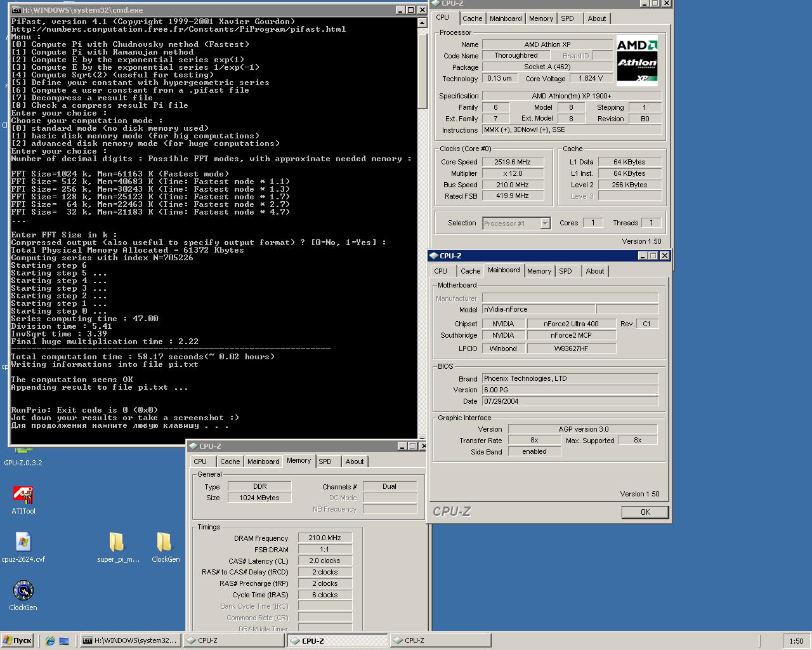The height and width of the screenshot is (650, 812).
Task: Open CPU tab in Mainboard CPU-Z window
Action: (x=441, y=271)
